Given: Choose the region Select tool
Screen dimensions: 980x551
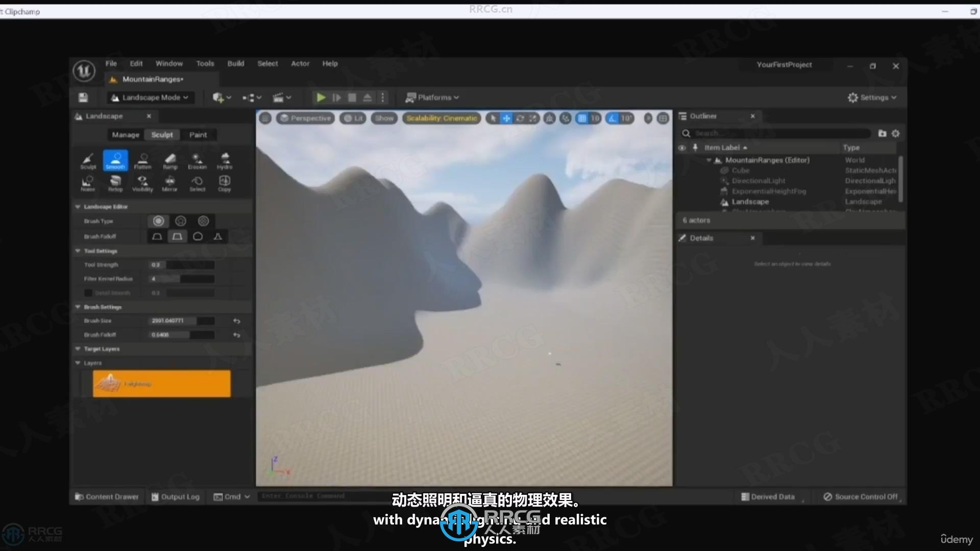Looking at the screenshot, I should point(197,183).
